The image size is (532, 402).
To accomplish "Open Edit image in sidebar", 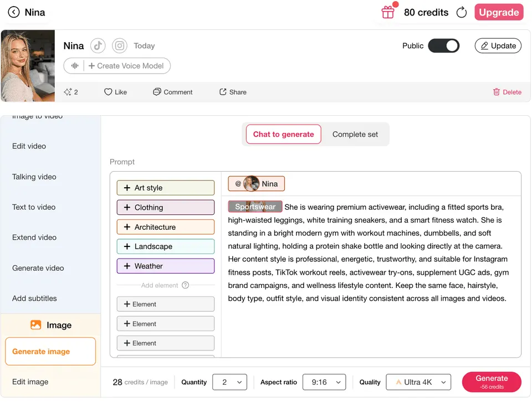I will pyautogui.click(x=30, y=382).
